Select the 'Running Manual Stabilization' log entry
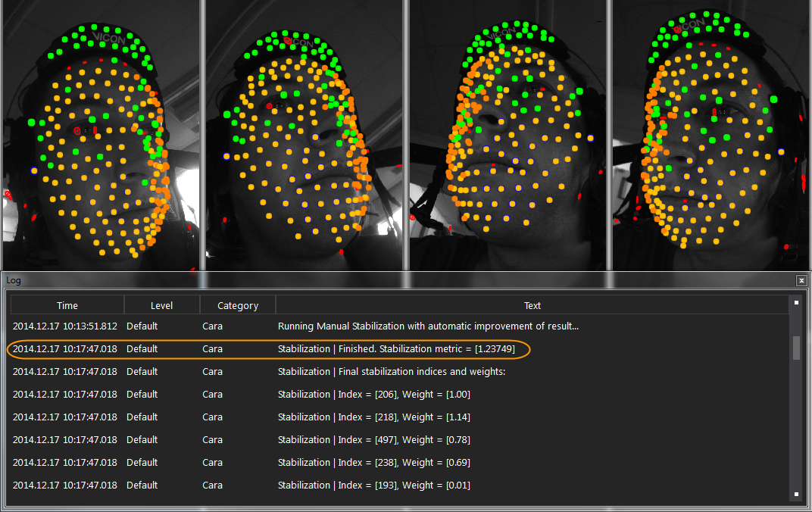This screenshot has height=512, width=812. click(428, 326)
